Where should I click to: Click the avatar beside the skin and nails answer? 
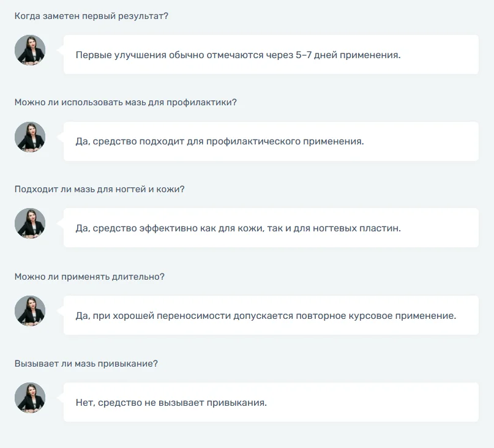point(30,223)
